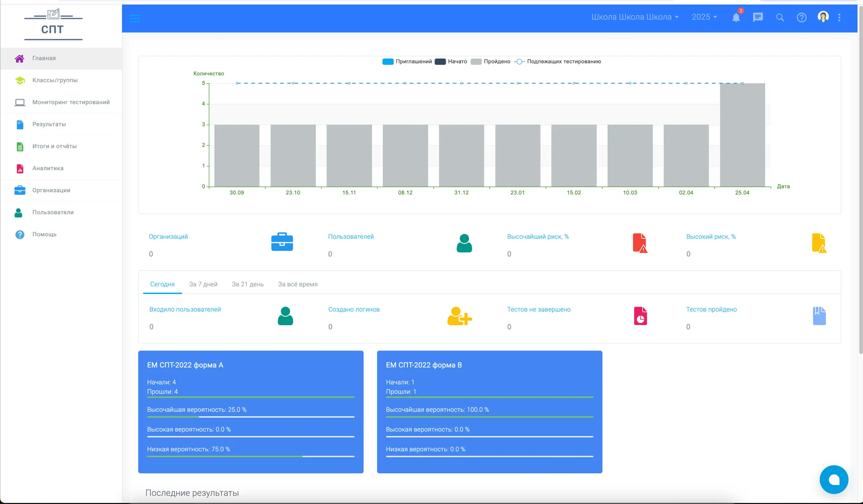Switch to the За всё время tab
This screenshot has width=863, height=504.
click(298, 285)
